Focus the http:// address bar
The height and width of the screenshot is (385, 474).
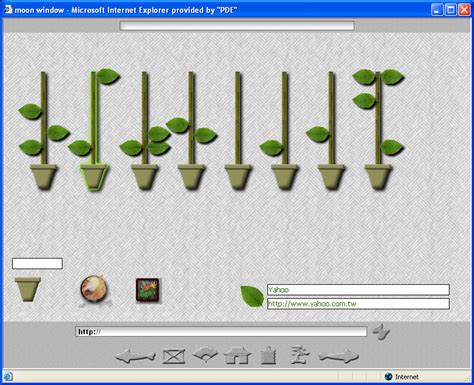(x=221, y=332)
